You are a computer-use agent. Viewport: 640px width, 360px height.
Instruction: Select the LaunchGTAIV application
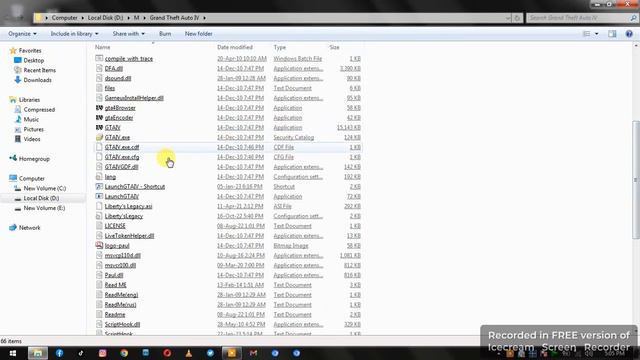(122, 196)
